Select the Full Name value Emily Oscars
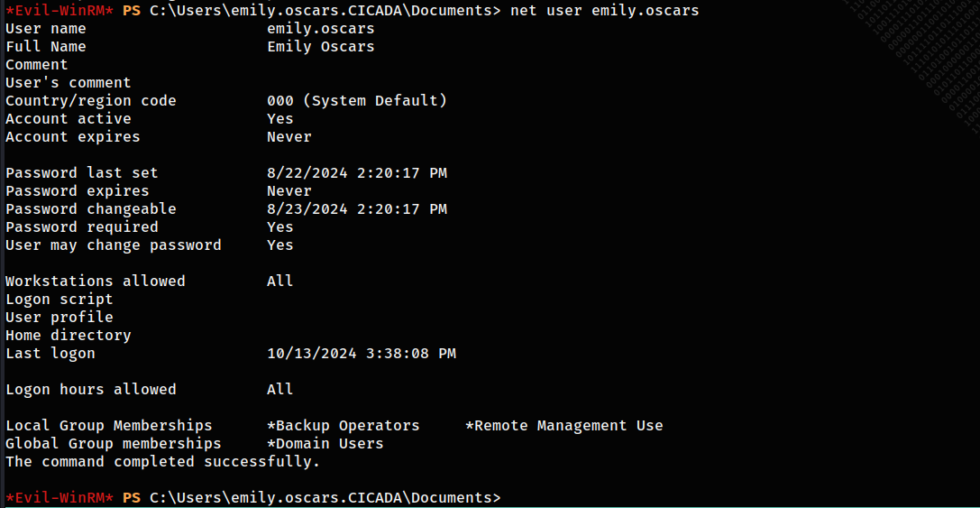The width and height of the screenshot is (980, 508). pyautogui.click(x=321, y=47)
